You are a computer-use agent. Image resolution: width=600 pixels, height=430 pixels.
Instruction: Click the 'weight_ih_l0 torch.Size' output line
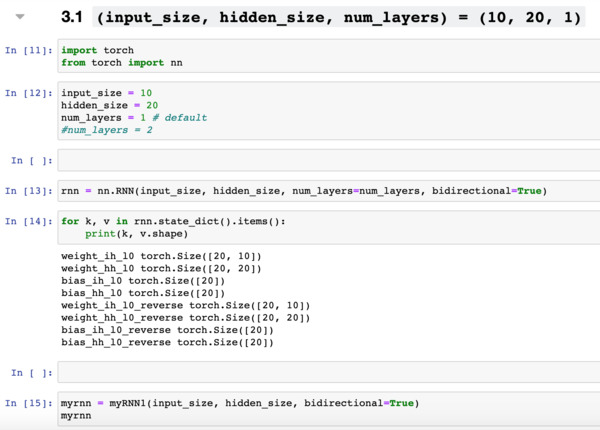point(160,257)
